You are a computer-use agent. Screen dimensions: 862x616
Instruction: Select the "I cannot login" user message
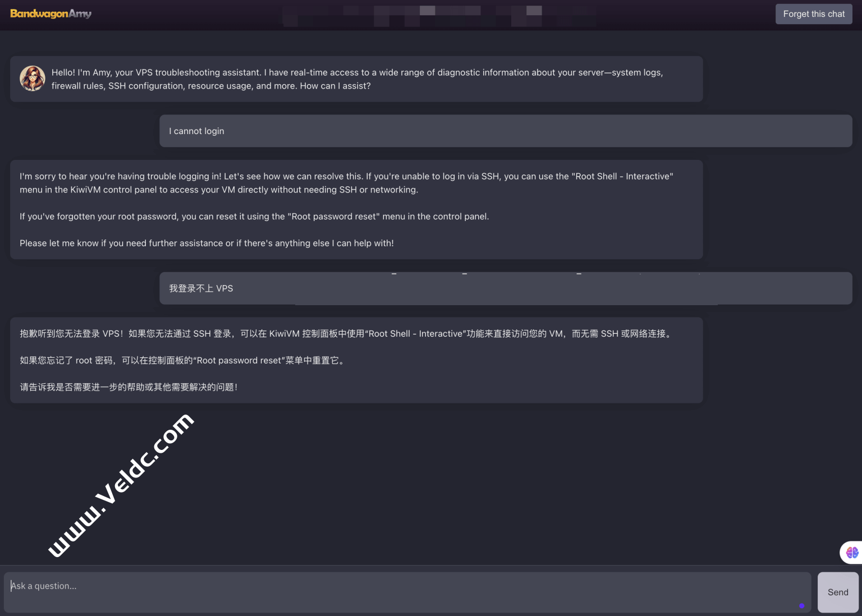tap(506, 131)
